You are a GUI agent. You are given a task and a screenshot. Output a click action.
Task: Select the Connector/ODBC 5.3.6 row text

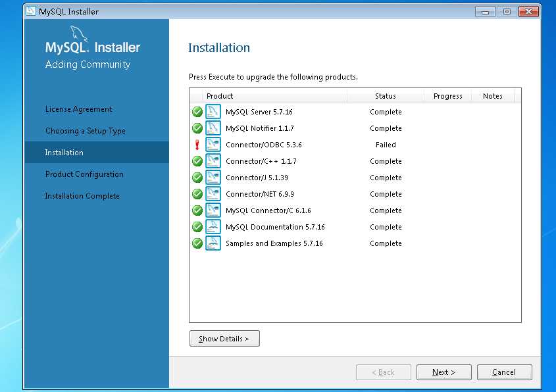pos(263,145)
